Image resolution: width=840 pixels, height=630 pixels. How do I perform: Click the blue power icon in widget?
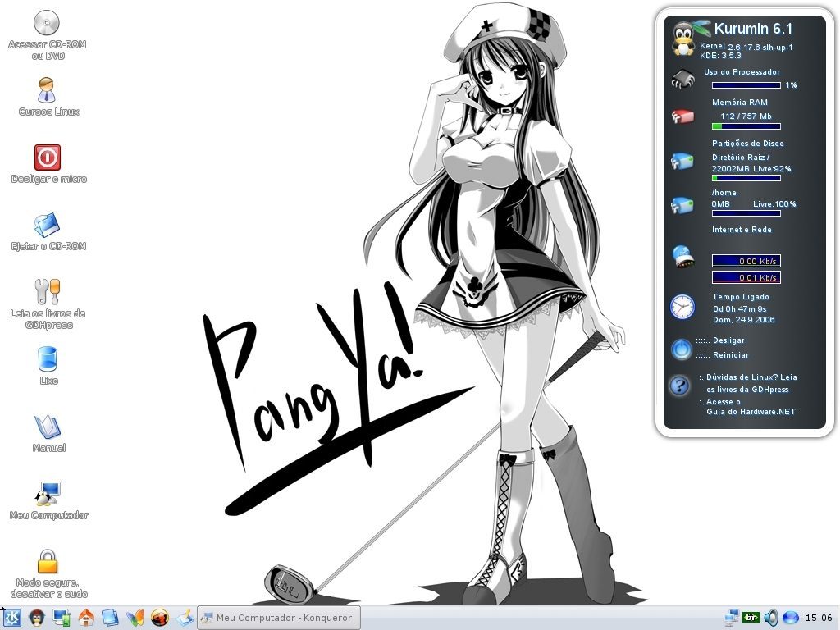pos(682,349)
